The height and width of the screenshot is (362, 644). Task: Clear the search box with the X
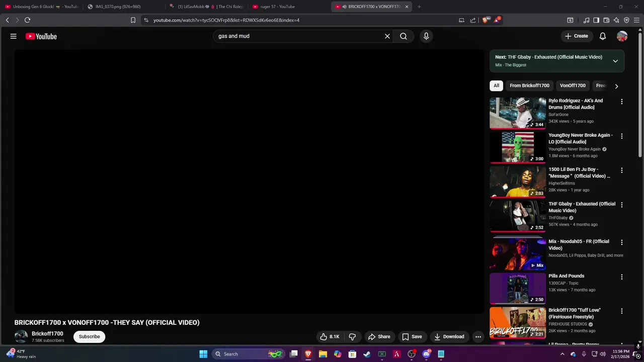387,36
